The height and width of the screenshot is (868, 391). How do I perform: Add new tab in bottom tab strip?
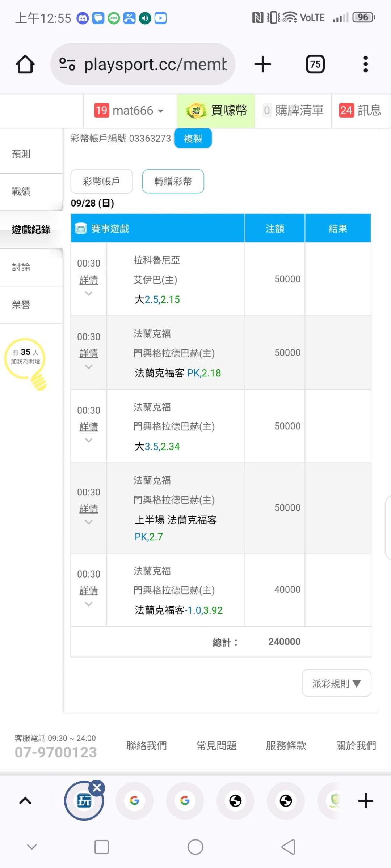pos(365,801)
